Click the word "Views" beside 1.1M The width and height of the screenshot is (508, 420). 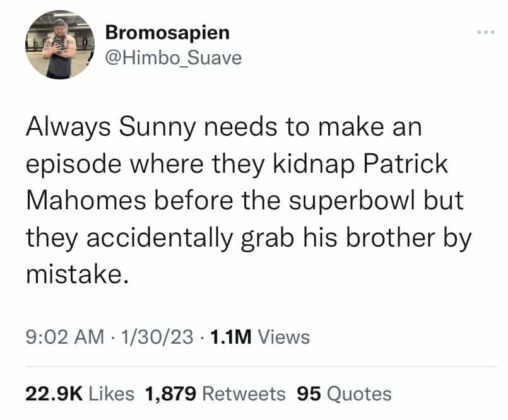pyautogui.click(x=285, y=337)
